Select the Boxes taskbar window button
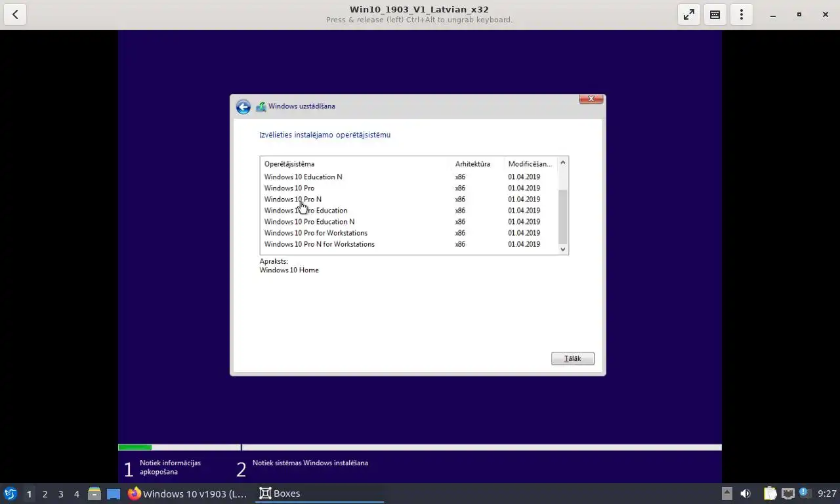The height and width of the screenshot is (504, 840). point(320,493)
